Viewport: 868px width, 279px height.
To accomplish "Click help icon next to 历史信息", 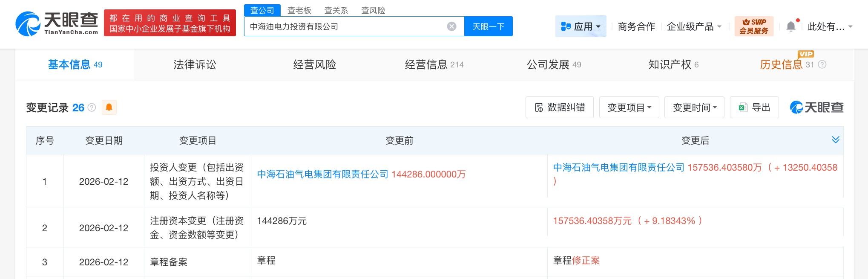I will (822, 64).
